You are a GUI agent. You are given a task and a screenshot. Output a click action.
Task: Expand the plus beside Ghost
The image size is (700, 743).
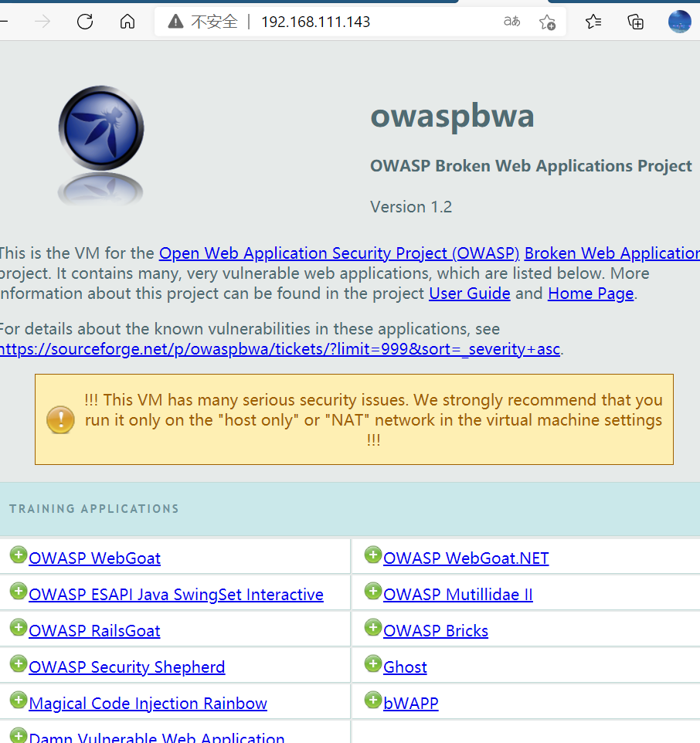tap(373, 664)
